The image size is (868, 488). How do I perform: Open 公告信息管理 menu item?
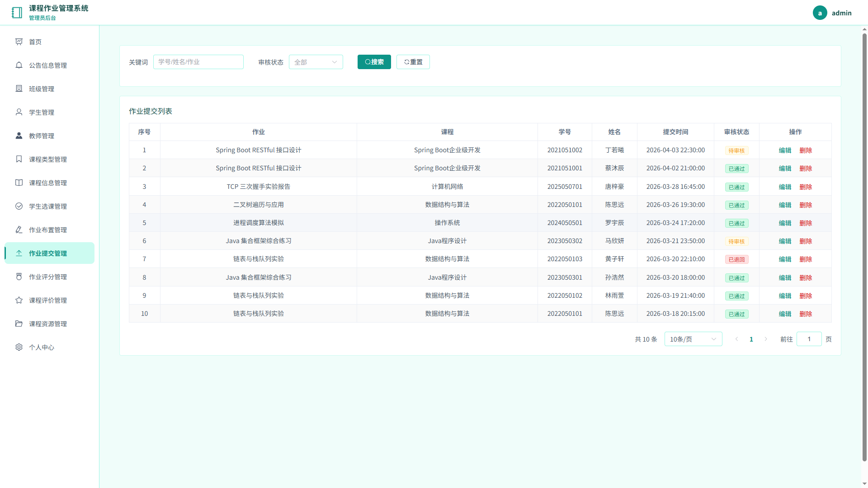pyautogui.click(x=49, y=65)
